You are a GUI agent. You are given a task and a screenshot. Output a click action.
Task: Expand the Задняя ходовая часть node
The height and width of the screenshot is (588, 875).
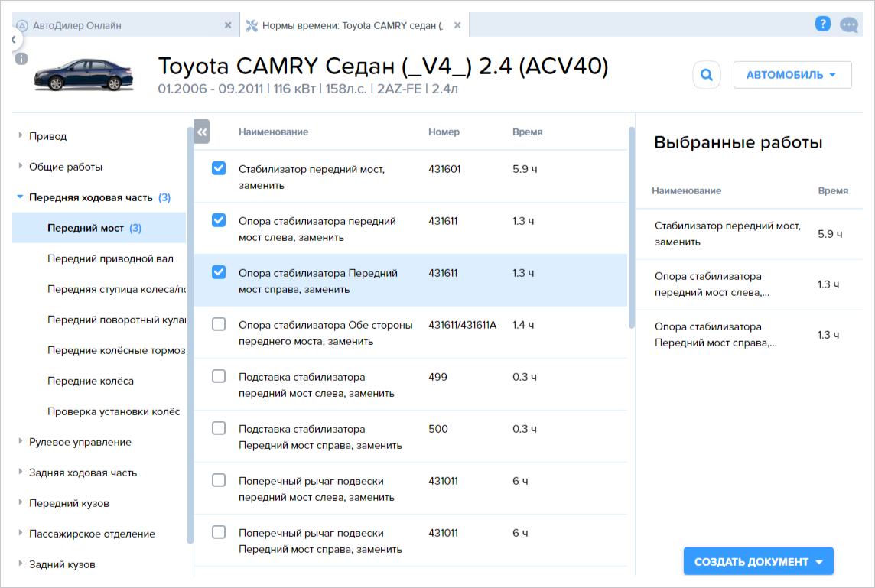click(x=21, y=472)
